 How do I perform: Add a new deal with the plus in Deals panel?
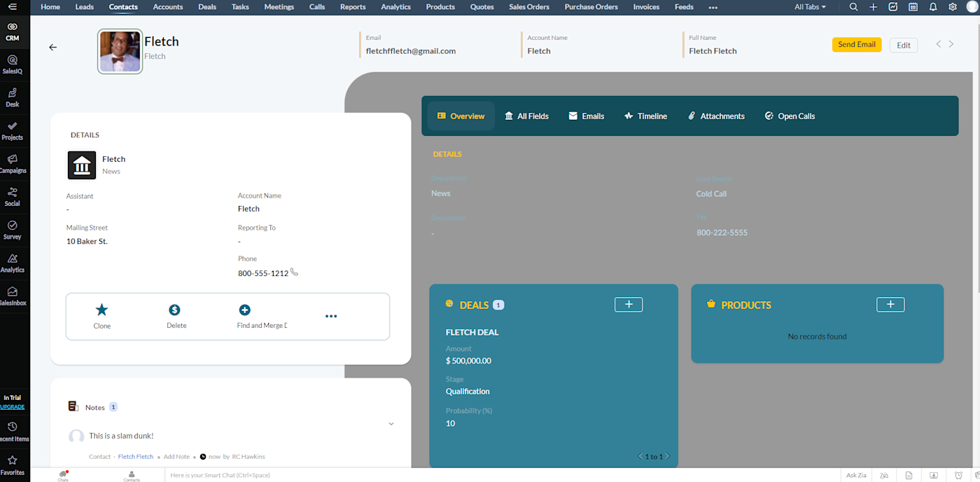pyautogui.click(x=628, y=304)
